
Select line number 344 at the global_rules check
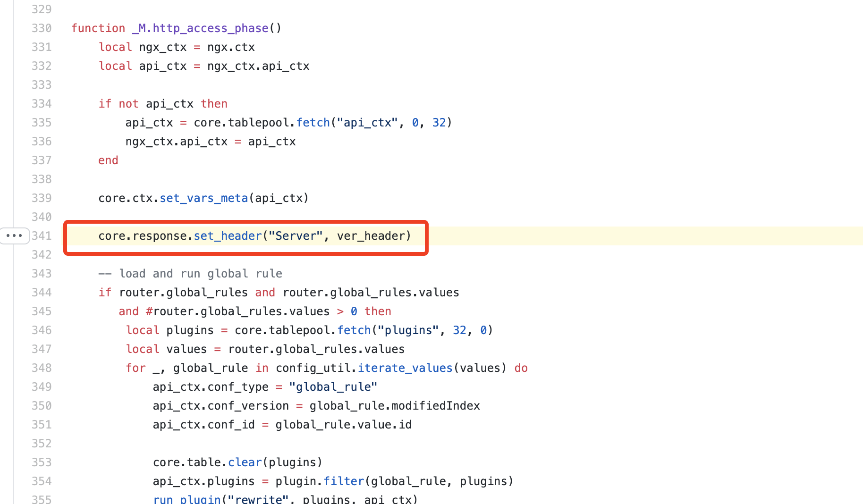[x=42, y=292]
